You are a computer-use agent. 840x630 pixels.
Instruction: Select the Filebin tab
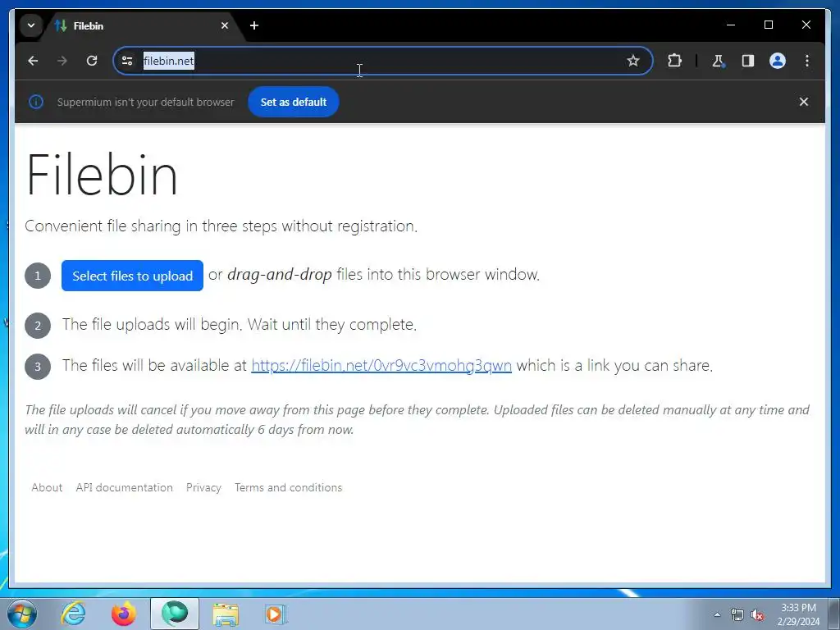click(142, 25)
